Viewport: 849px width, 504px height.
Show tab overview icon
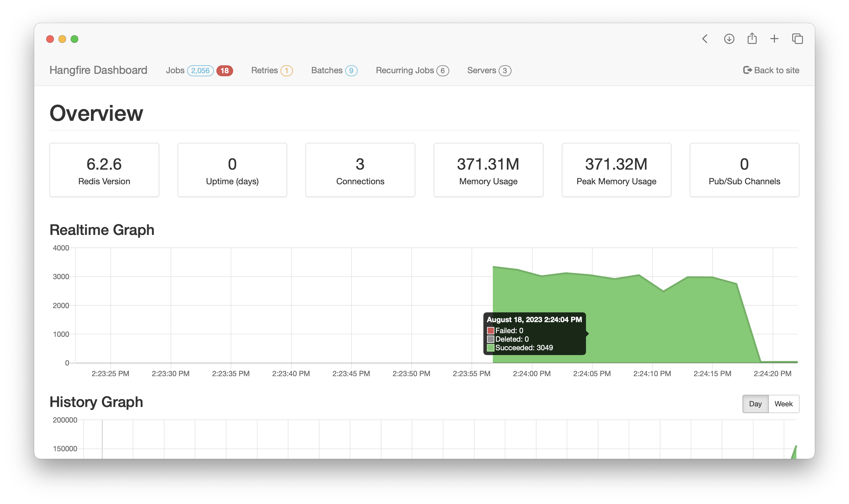tap(797, 39)
